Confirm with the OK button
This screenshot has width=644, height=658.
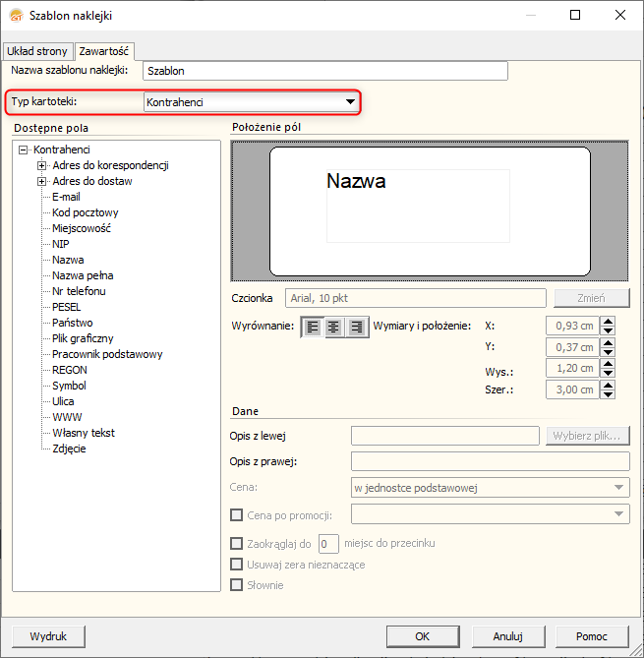(x=423, y=636)
